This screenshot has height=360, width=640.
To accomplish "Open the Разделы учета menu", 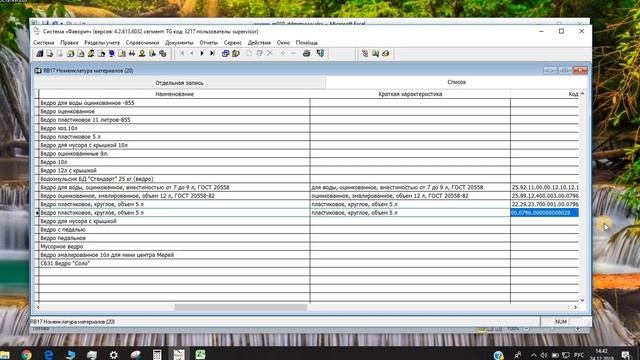I will click(x=102, y=42).
